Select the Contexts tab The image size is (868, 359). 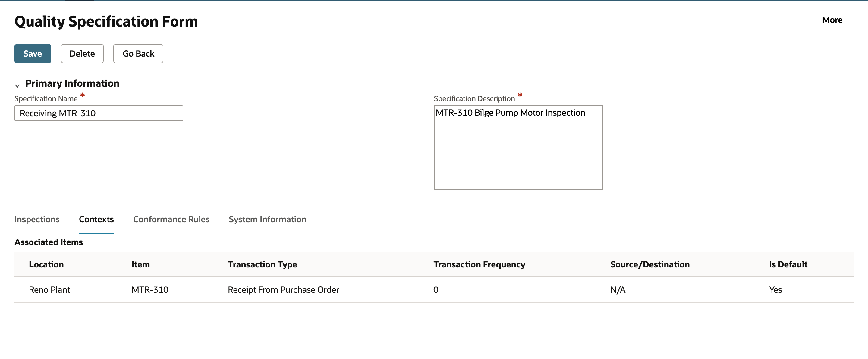point(96,219)
